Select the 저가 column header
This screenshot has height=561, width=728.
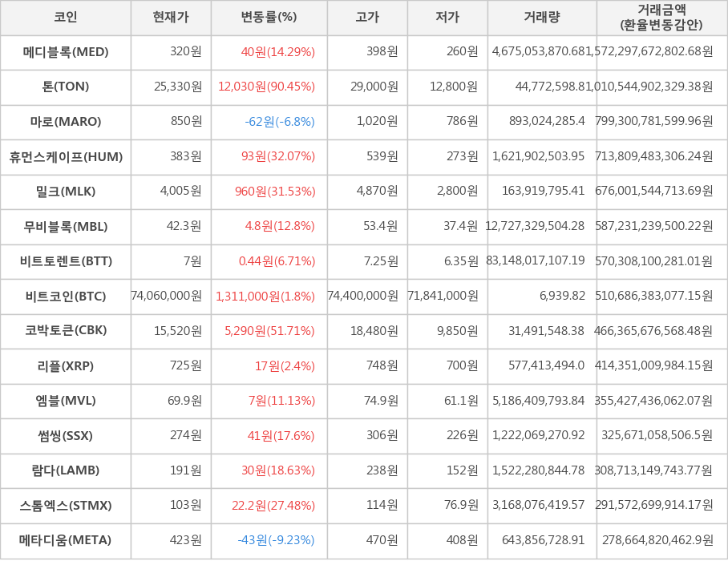(447, 17)
